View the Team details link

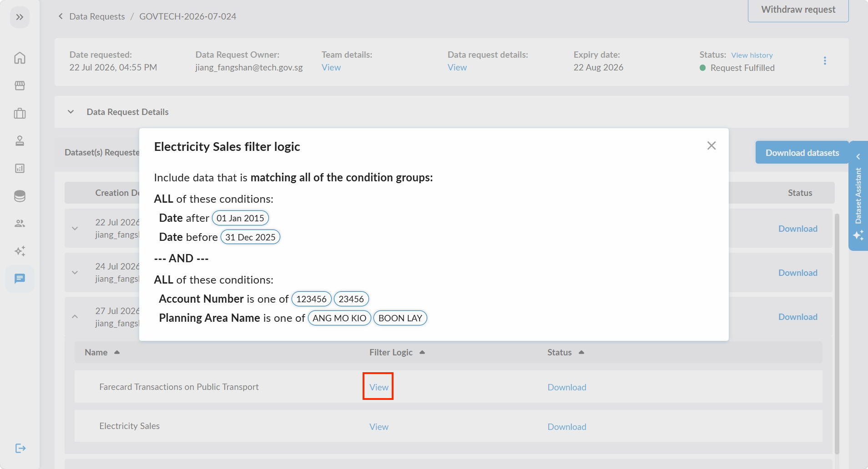331,68
